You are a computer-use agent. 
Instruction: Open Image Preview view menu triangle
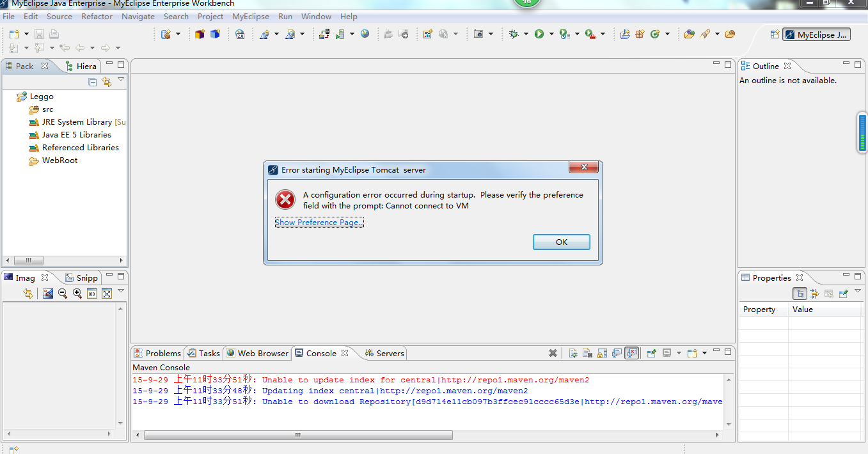pos(121,292)
